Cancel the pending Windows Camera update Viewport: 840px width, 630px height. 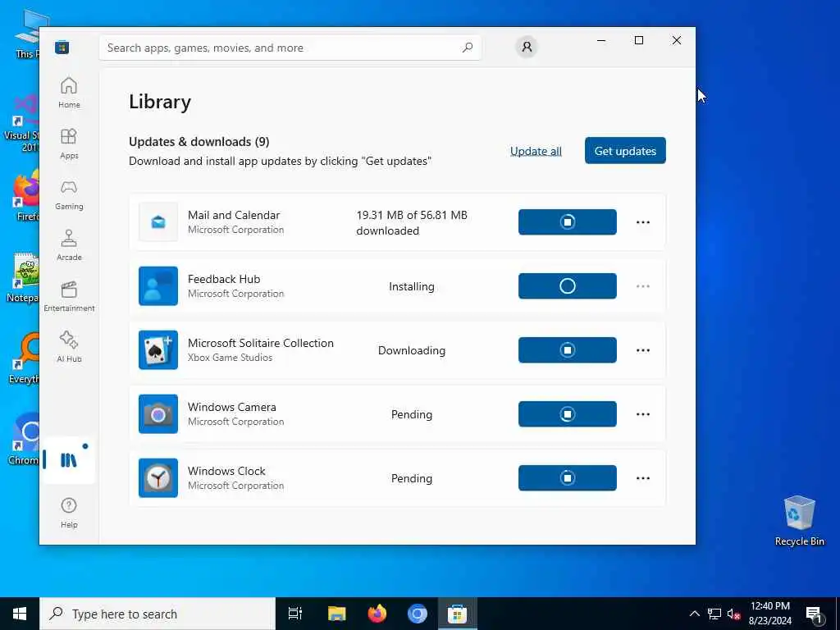point(568,414)
